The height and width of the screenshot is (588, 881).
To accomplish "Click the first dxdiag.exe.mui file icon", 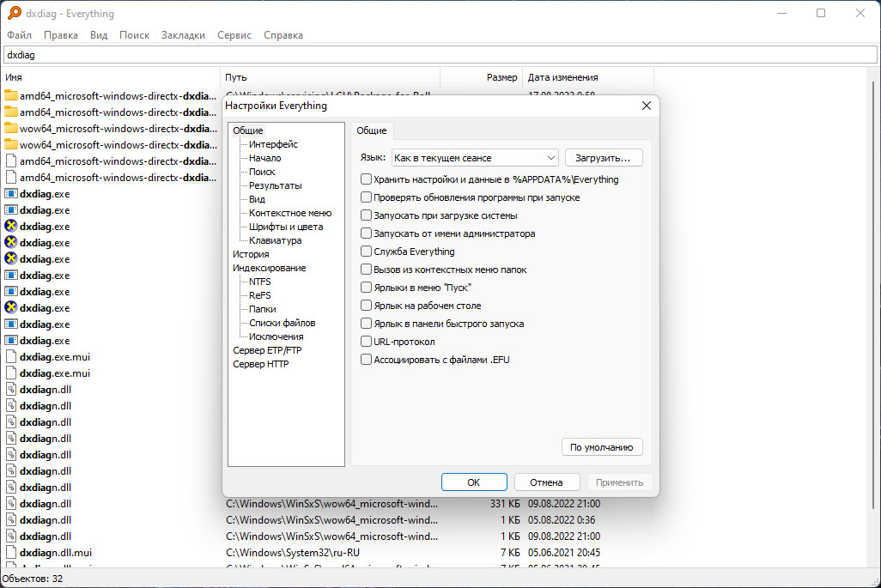I will 11,357.
